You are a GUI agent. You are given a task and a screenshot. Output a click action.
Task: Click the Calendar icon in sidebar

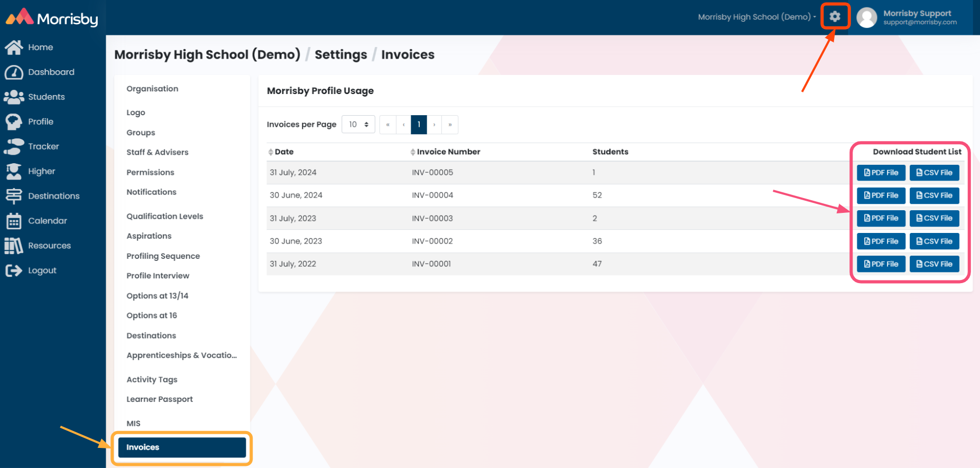pyautogui.click(x=14, y=221)
